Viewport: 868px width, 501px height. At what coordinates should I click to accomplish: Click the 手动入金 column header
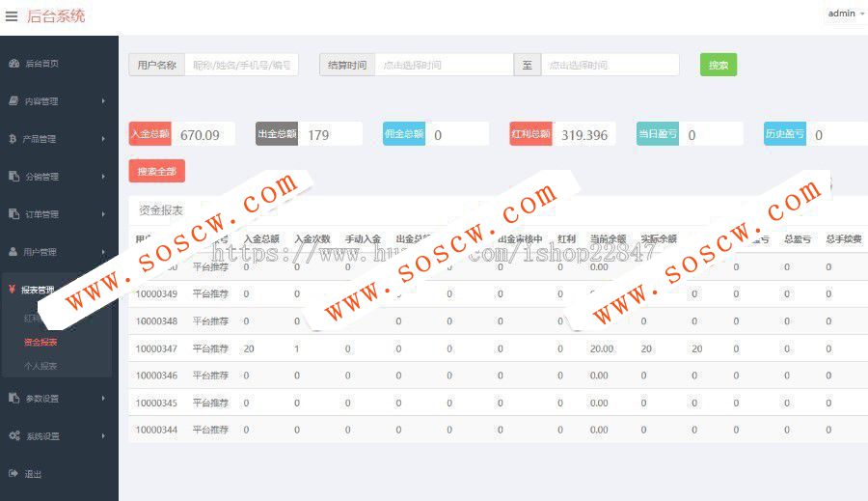point(364,238)
